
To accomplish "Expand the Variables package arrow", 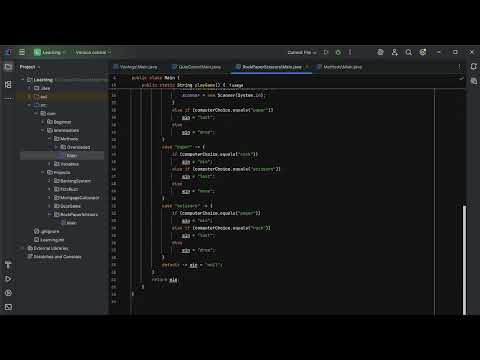I will [49, 164].
